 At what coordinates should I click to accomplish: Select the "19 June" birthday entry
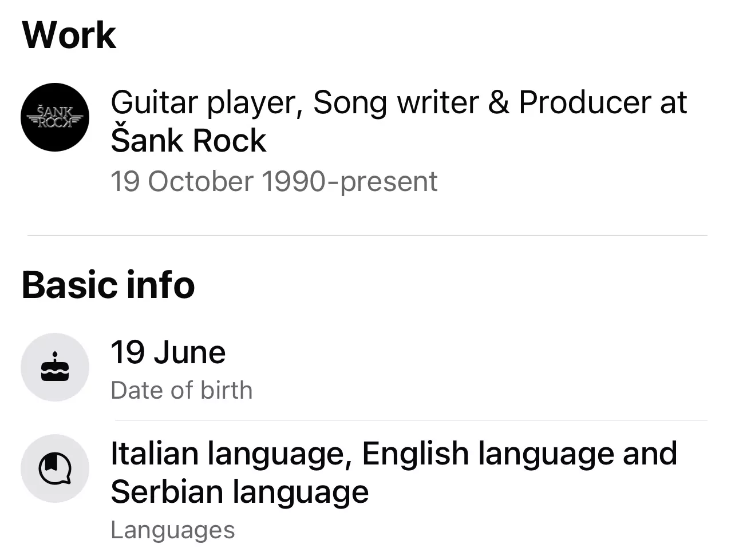[168, 352]
